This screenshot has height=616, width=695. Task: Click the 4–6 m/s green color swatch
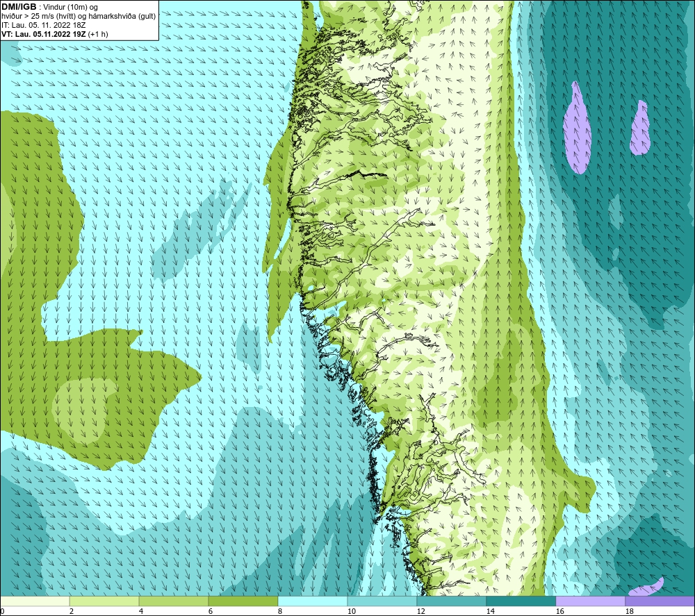pos(174,601)
